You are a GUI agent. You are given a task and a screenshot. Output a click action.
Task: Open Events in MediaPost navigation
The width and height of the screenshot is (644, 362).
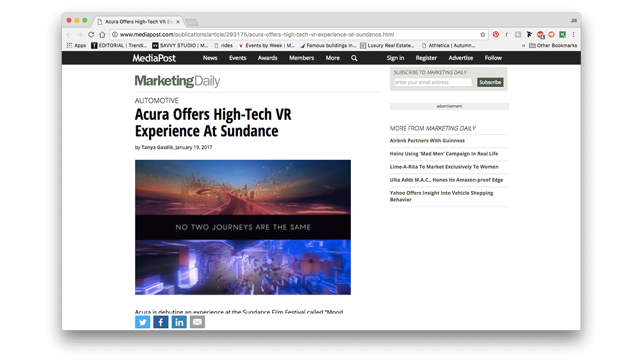(238, 58)
